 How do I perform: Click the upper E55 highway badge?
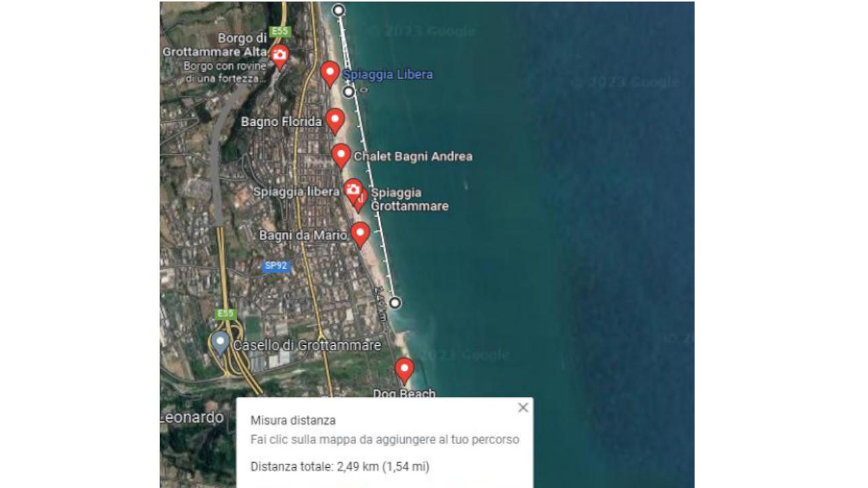[279, 31]
